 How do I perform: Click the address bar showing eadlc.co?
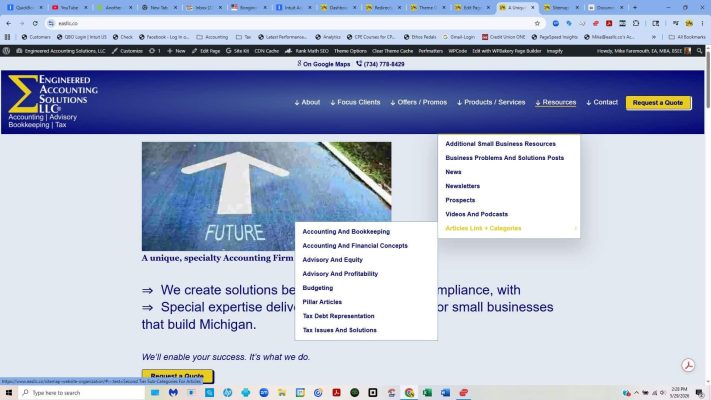[x=290, y=23]
